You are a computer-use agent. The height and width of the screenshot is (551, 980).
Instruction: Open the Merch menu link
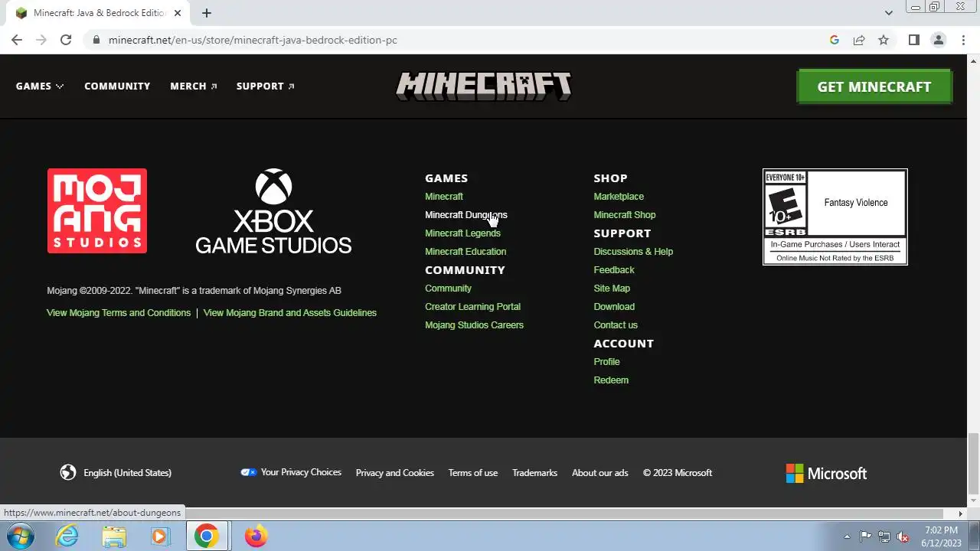click(193, 86)
